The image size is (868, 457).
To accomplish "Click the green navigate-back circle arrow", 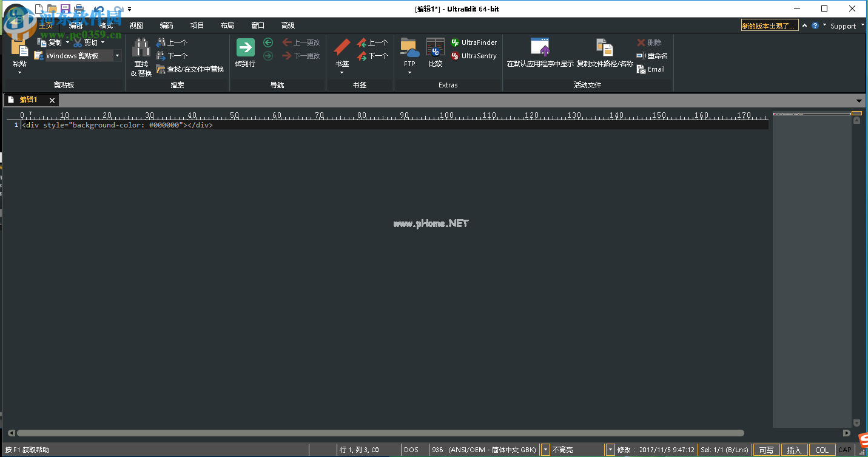I will [268, 42].
